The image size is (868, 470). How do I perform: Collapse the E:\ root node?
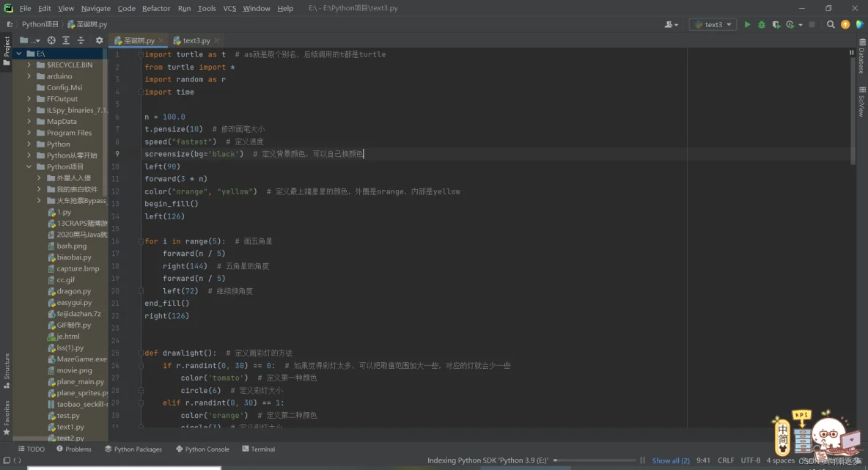tap(19, 54)
